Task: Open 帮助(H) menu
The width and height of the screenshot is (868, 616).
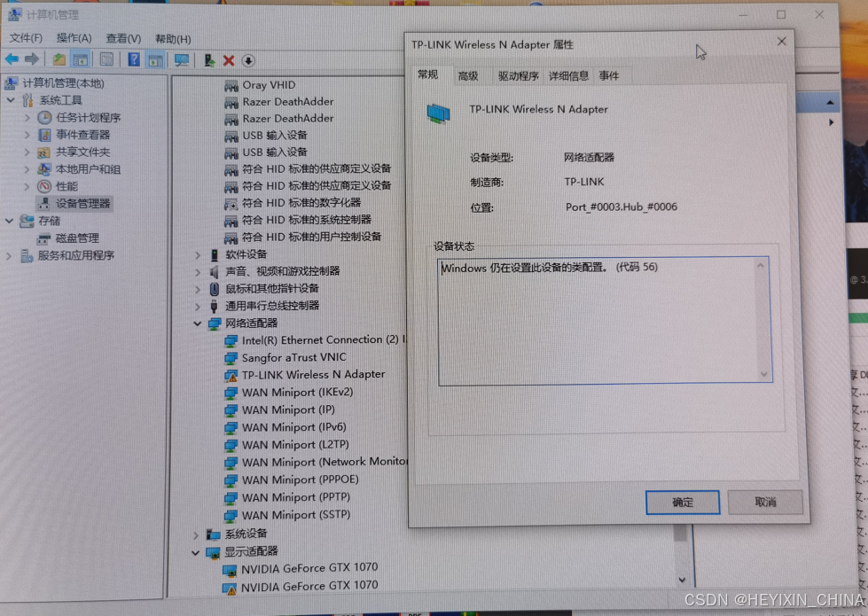Action: (x=173, y=39)
